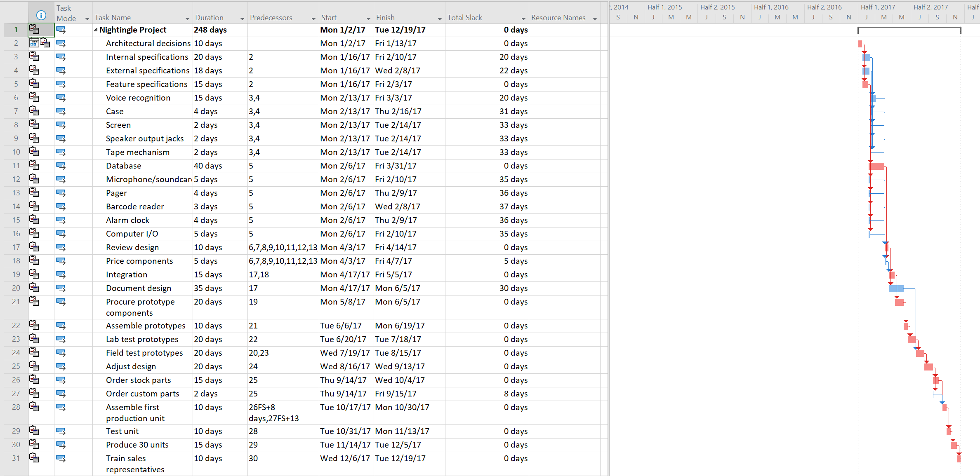Click the auto-scheduled Task Mode icon for Database
This screenshot has height=476, width=980.
point(61,166)
